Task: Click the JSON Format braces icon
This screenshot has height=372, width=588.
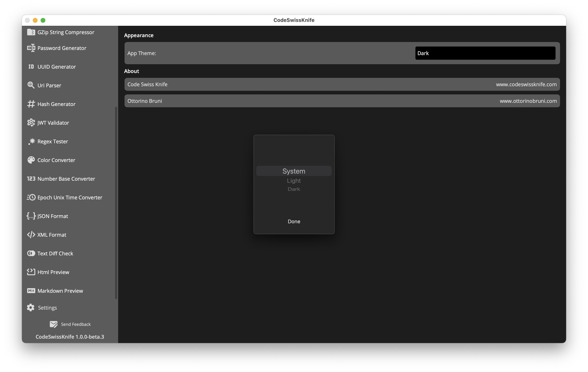Action: 31,216
